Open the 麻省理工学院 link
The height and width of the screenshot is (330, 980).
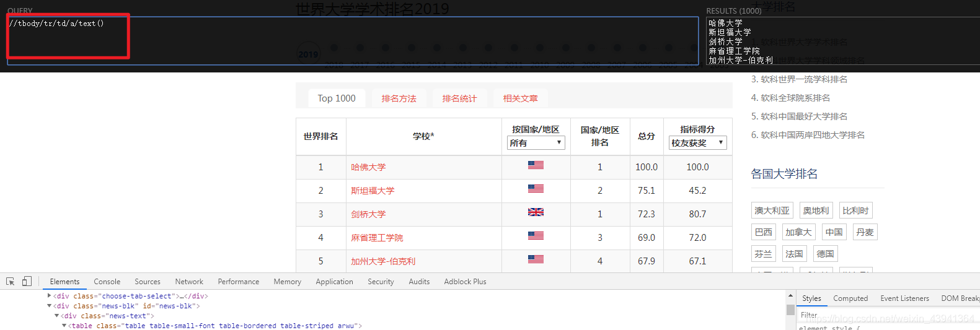pyautogui.click(x=377, y=238)
